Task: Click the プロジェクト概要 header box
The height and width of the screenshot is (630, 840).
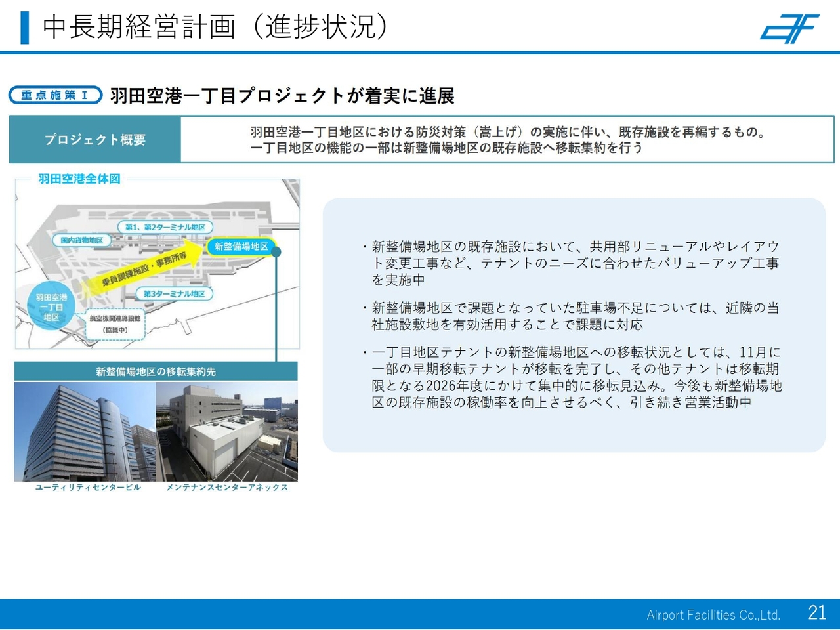Action: (x=95, y=140)
